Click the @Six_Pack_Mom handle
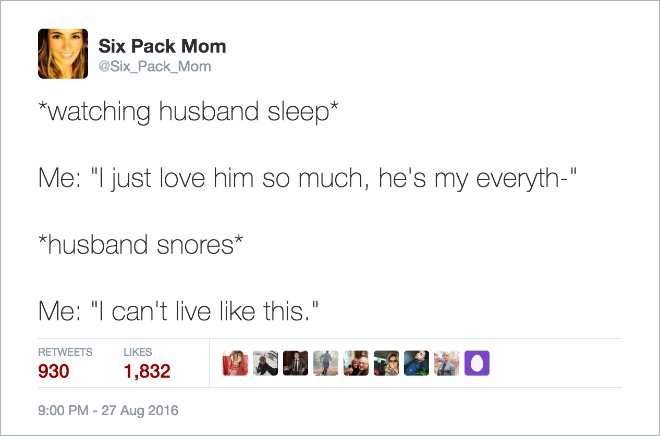The width and height of the screenshot is (660, 436). pyautogui.click(x=155, y=66)
